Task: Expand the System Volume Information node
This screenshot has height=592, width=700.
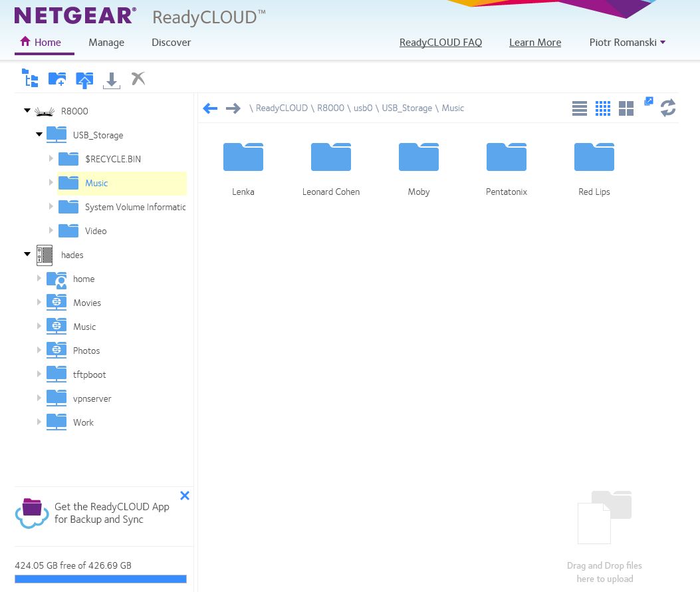Action: click(x=51, y=206)
